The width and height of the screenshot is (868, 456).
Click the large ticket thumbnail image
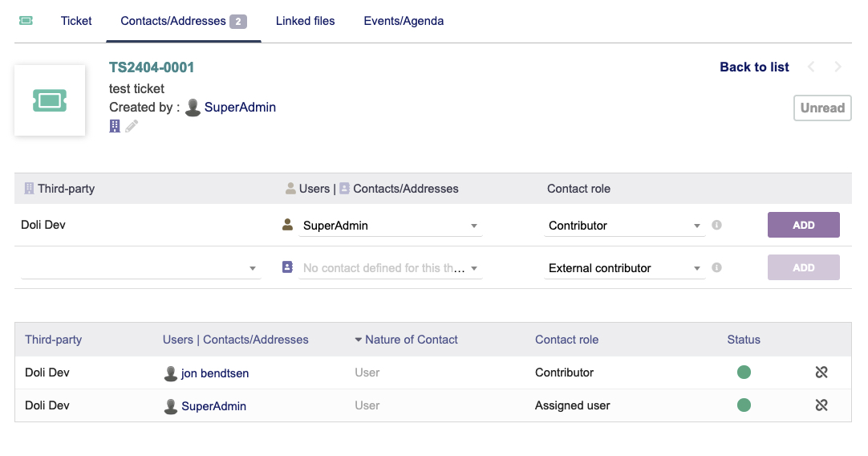coord(50,100)
